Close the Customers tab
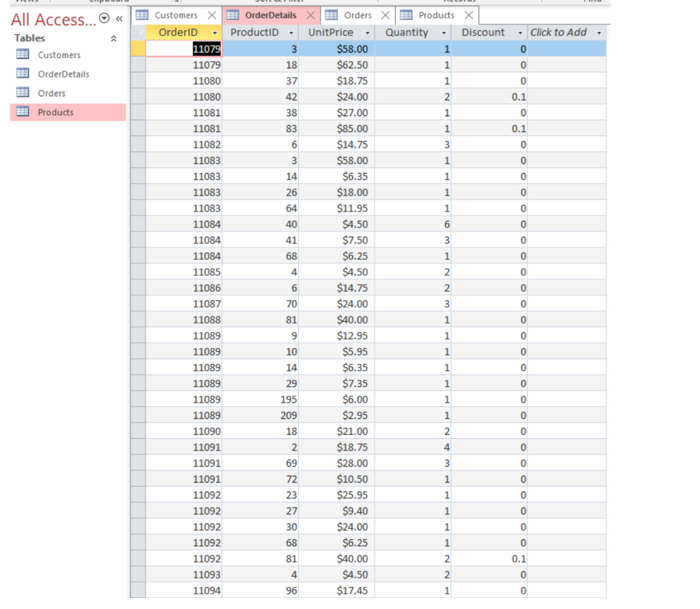 [212, 15]
